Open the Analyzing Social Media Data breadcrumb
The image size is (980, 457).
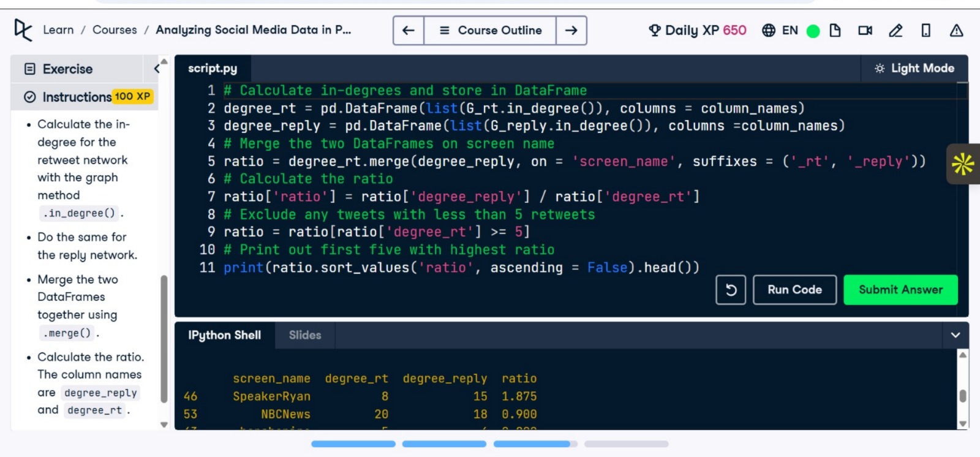253,30
